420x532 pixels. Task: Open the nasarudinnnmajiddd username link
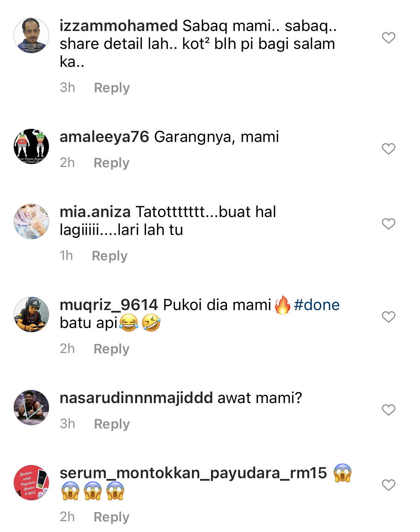(x=136, y=398)
